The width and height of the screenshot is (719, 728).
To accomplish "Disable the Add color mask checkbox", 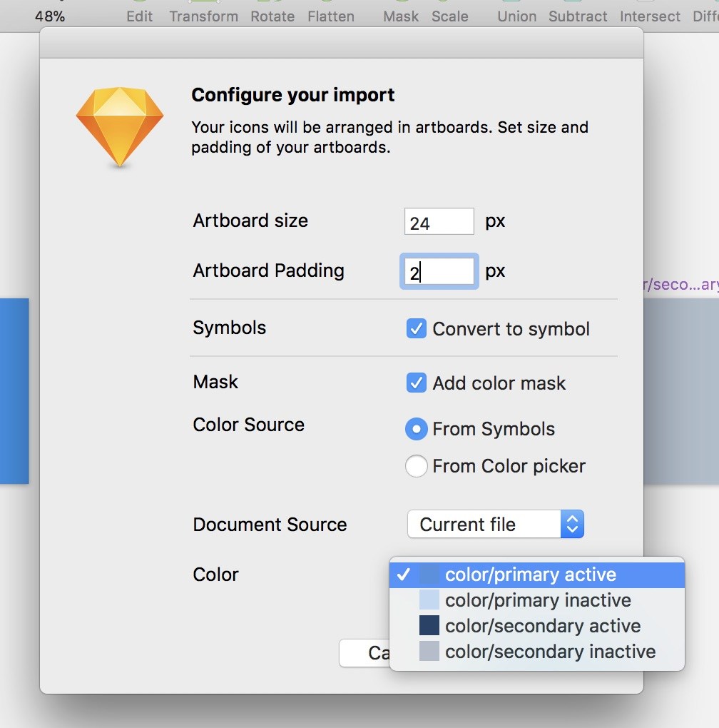I will tap(416, 383).
